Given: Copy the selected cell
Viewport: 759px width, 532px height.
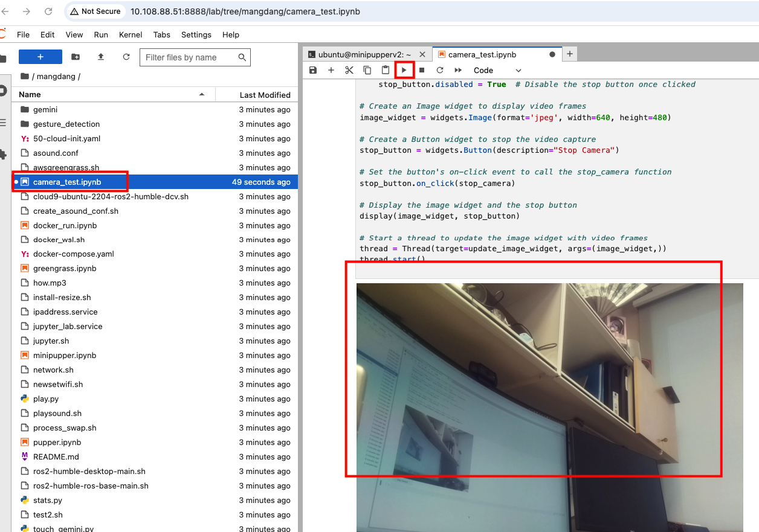Looking at the screenshot, I should pyautogui.click(x=367, y=70).
